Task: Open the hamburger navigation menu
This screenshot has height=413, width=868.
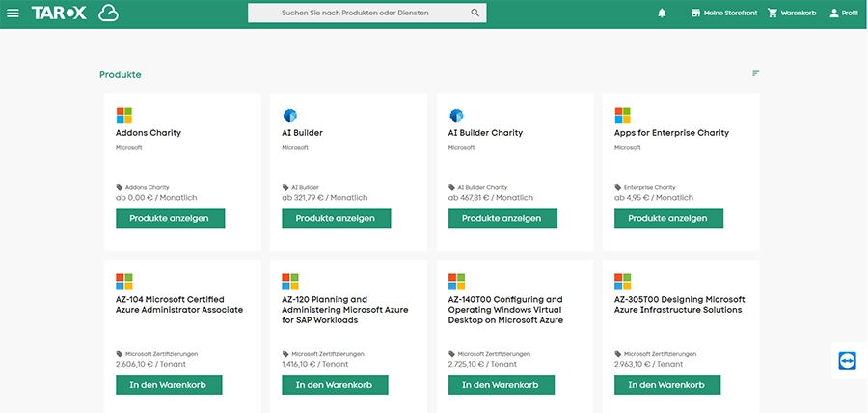Action: coord(14,13)
